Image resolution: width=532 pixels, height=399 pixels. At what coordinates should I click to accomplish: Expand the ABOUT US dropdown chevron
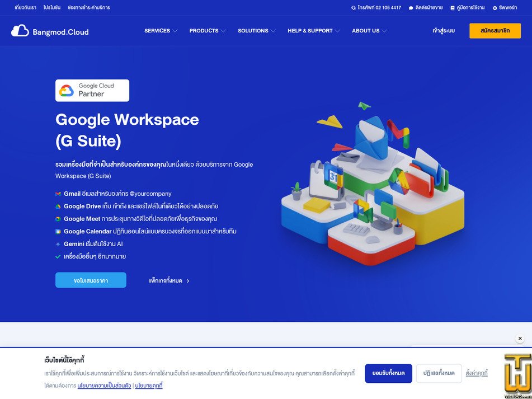384,31
